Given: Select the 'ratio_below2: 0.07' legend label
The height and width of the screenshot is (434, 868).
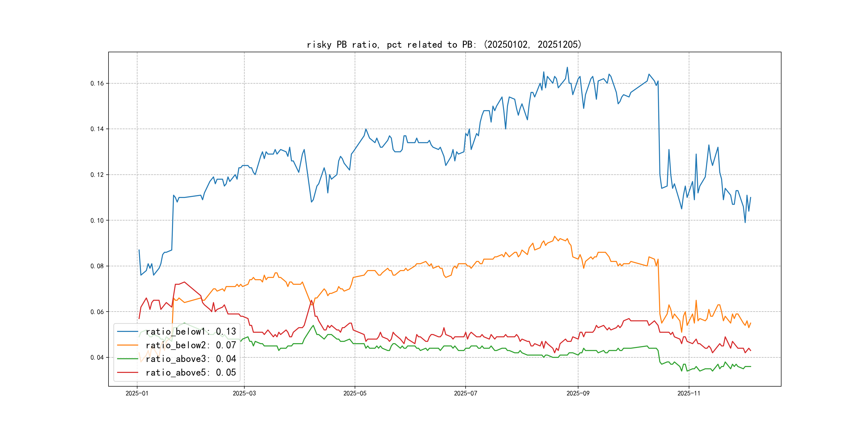Looking at the screenshot, I should point(191,345).
